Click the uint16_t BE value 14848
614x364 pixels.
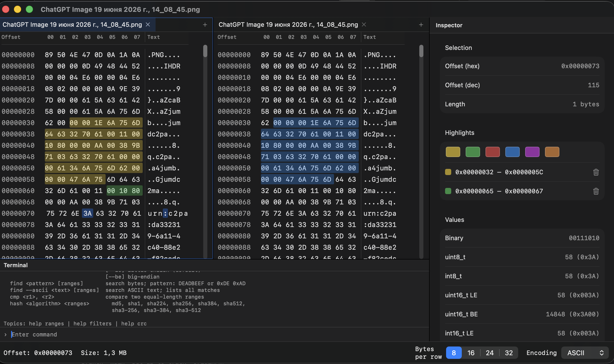[573, 314]
